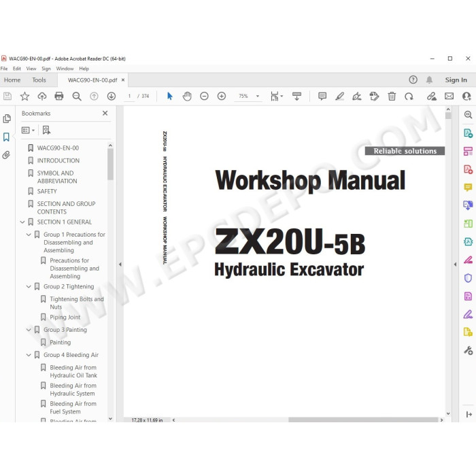Collapse Group 2 Tightening bookmark
Screen dimensions: 476x476
29,286
